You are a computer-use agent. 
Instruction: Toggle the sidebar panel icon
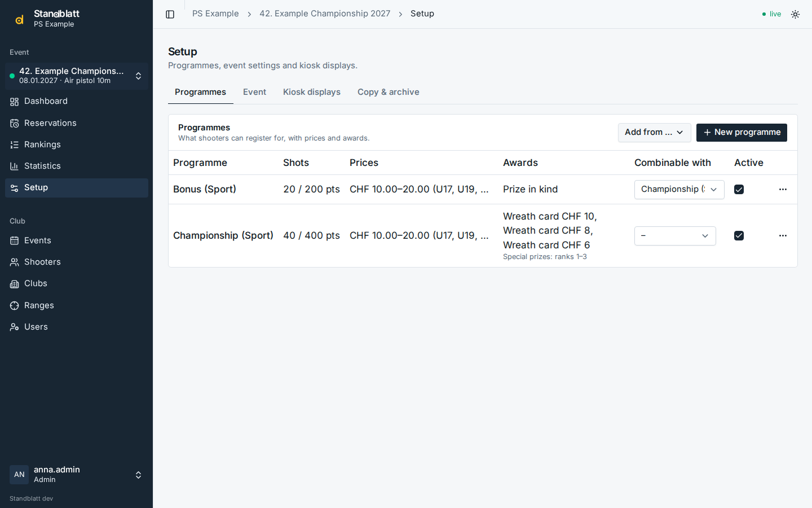[170, 14]
